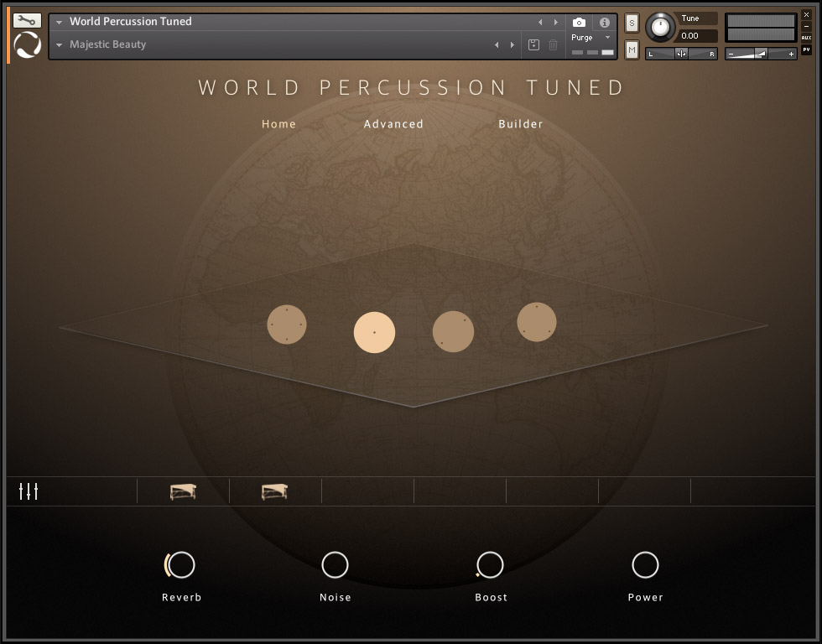The height and width of the screenshot is (644, 822).
Task: Select the mixer faders icon on the strip
Action: [29, 491]
